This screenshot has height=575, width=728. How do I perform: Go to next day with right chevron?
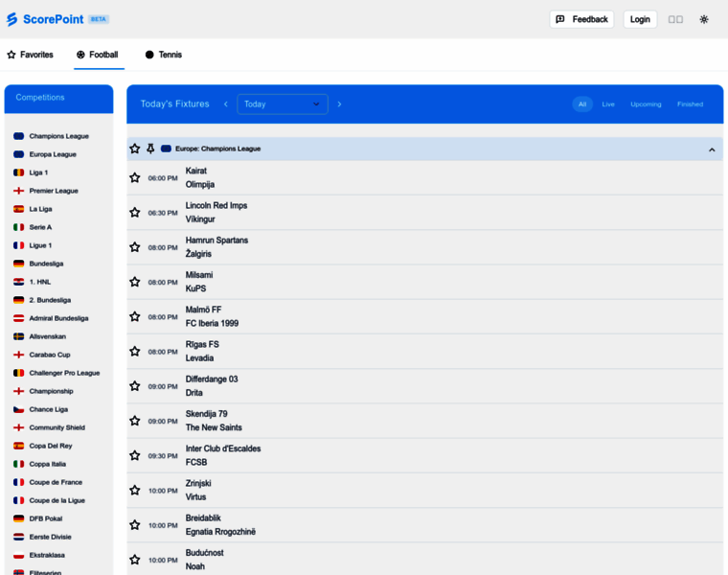pyautogui.click(x=339, y=104)
